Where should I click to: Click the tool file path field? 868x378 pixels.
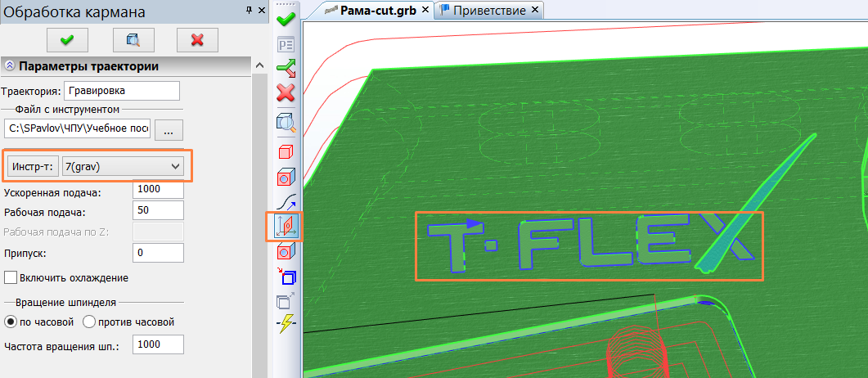pyautogui.click(x=77, y=128)
